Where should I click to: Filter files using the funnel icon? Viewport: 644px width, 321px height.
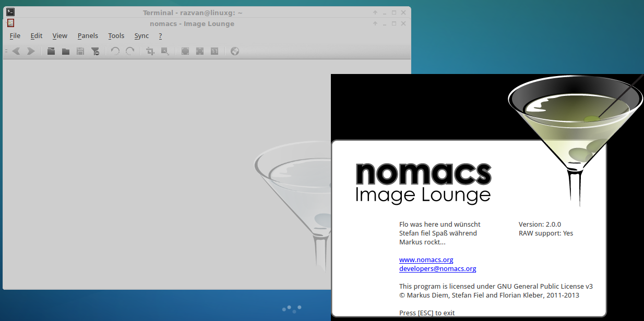(95, 51)
